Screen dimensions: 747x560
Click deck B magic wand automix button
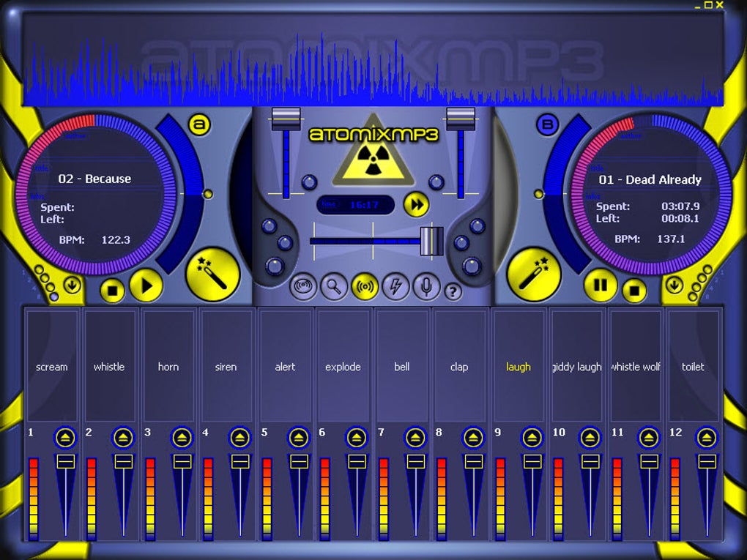pos(534,275)
